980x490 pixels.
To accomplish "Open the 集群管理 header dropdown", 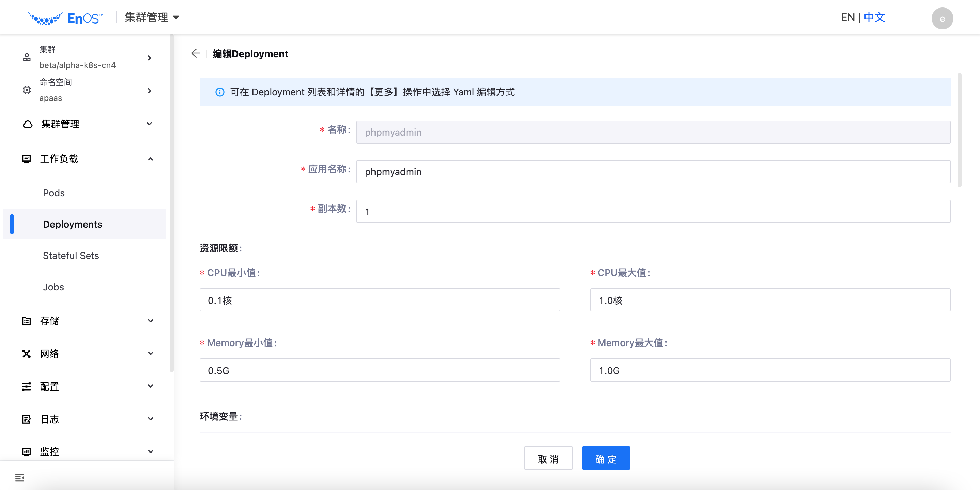I will (x=152, y=17).
